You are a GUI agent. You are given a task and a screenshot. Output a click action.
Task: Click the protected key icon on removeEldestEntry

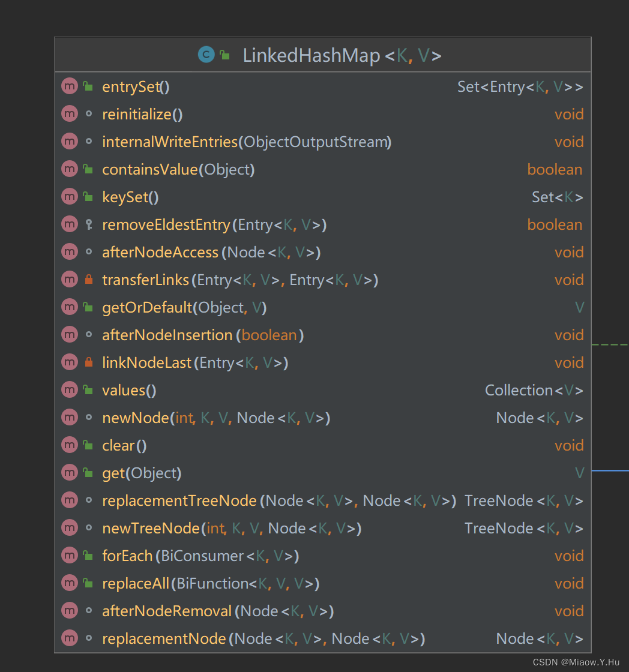88,224
